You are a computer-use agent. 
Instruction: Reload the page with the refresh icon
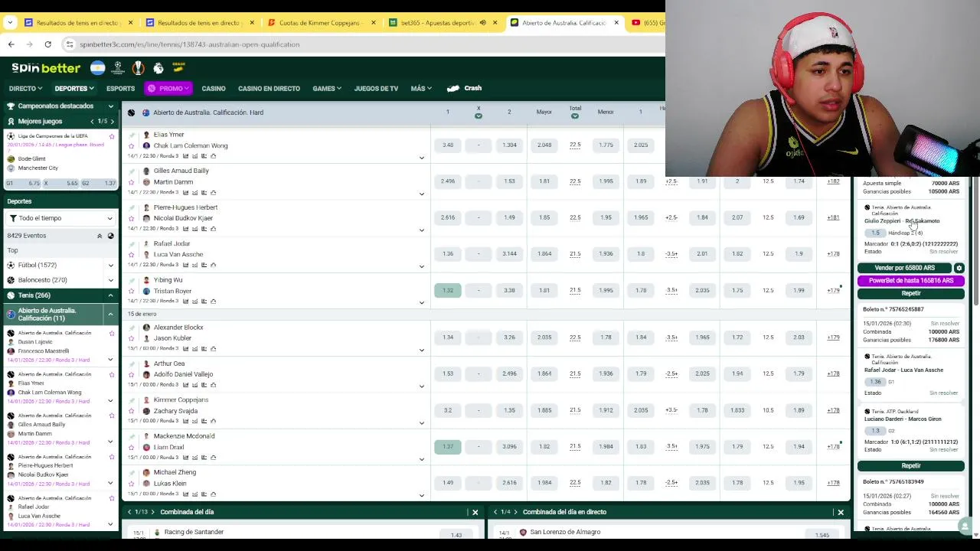[47, 44]
